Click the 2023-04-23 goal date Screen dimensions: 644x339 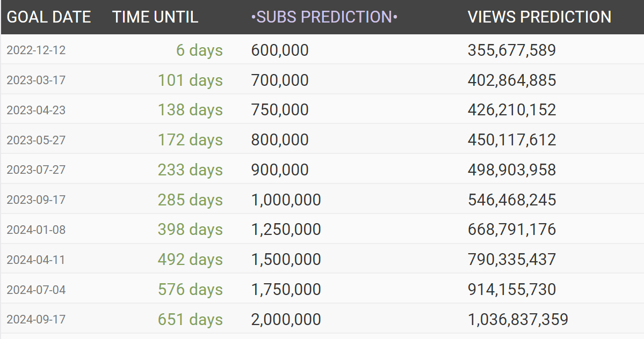tap(36, 110)
